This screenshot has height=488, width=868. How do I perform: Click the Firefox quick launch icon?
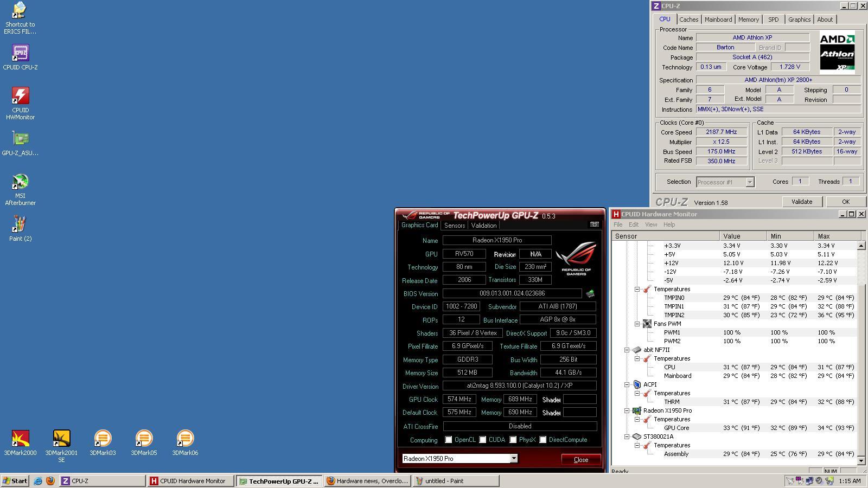coord(50,481)
